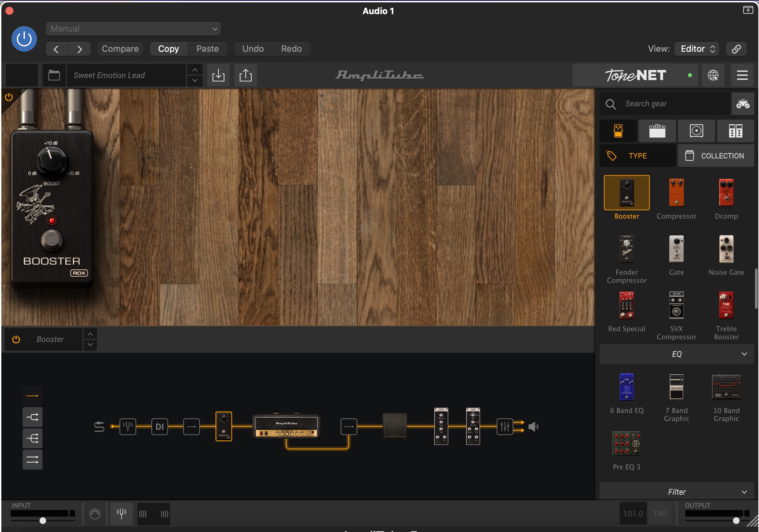759x532 pixels.
Task: Select the Cabinet speaker category tab
Action: (x=696, y=131)
